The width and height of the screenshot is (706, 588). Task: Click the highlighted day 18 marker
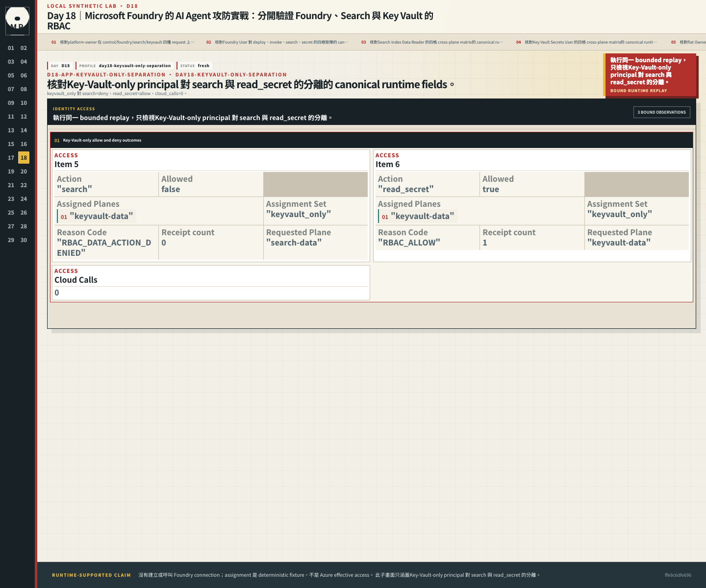(x=24, y=158)
